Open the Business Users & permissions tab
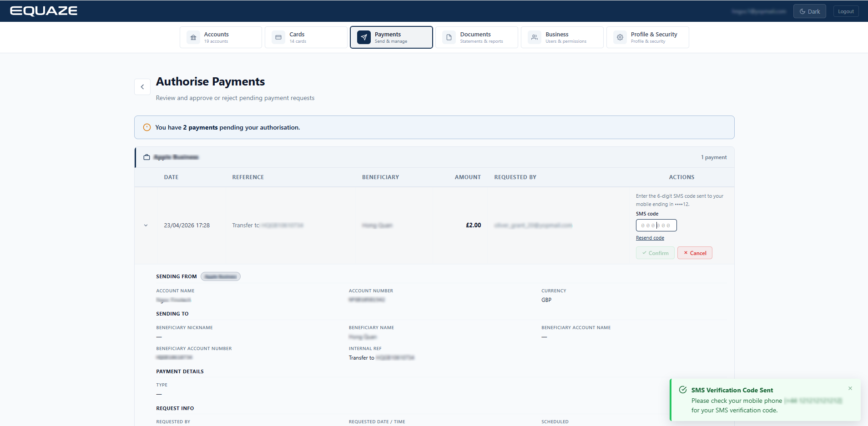Viewport: 868px width, 426px height. click(x=562, y=37)
